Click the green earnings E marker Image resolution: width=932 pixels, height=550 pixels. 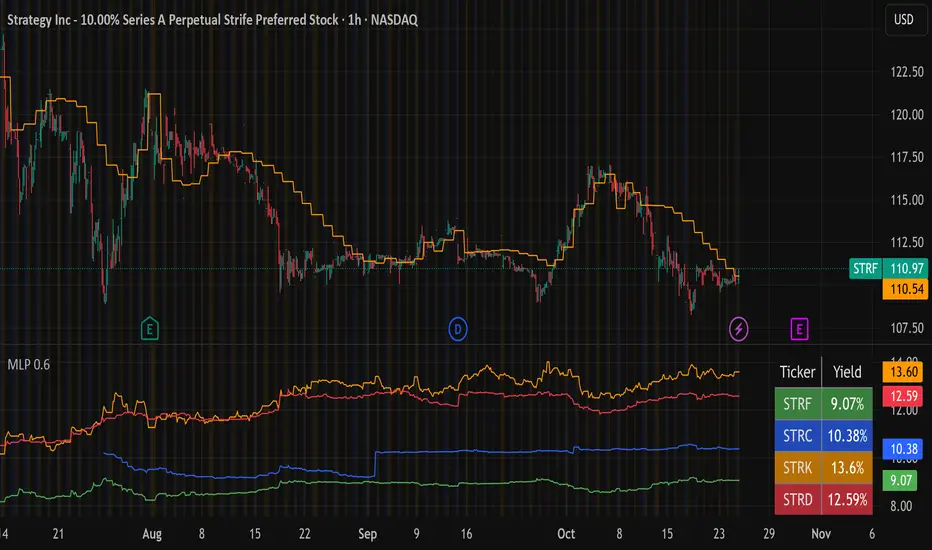point(149,327)
